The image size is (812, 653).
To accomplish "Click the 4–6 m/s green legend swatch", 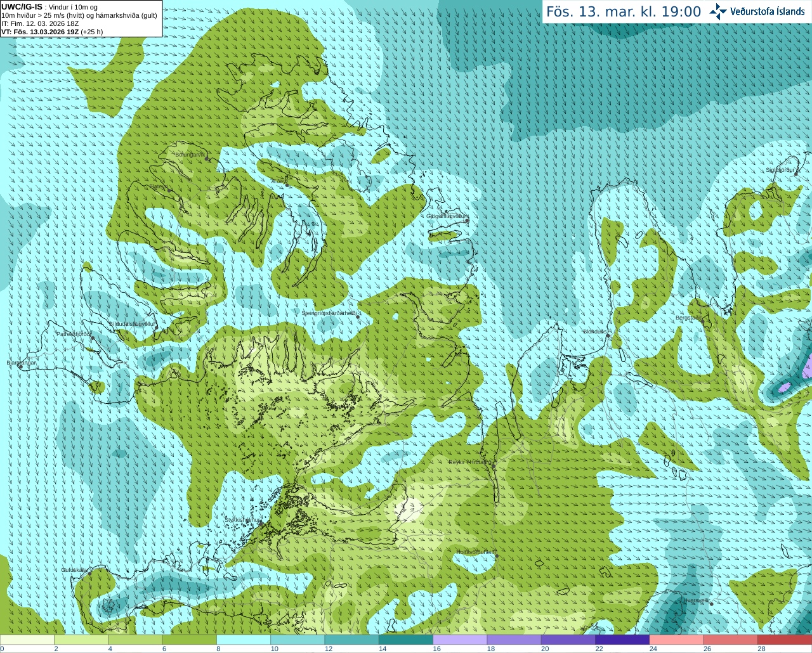I will coord(135,640).
